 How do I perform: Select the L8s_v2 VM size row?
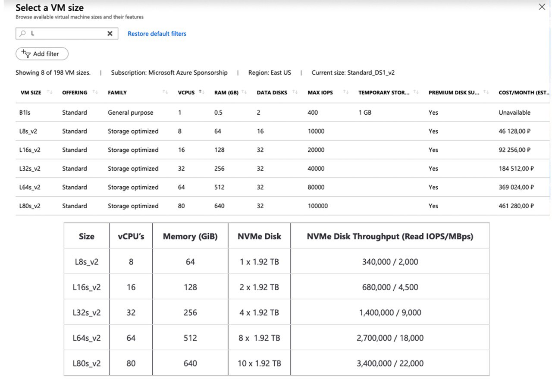[x=282, y=131]
